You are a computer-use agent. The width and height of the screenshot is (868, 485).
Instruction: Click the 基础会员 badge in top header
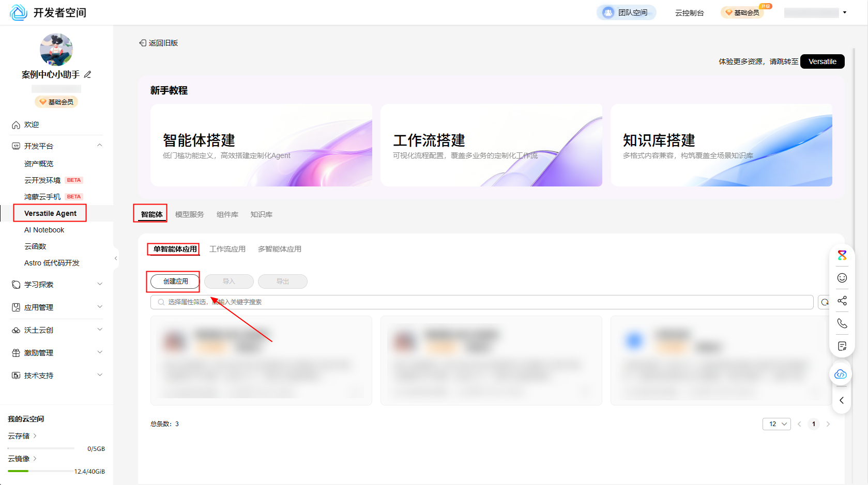742,12
